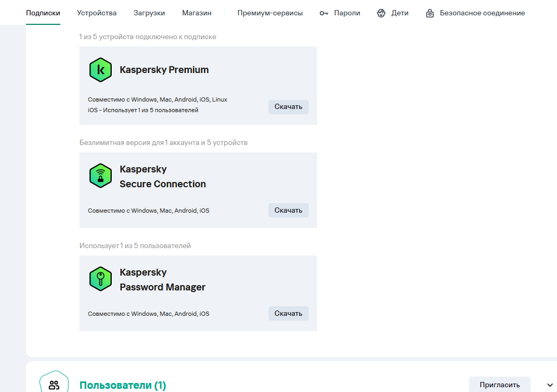Download Kaspersky Premium with Скачать button
557x392 pixels.
pos(288,107)
